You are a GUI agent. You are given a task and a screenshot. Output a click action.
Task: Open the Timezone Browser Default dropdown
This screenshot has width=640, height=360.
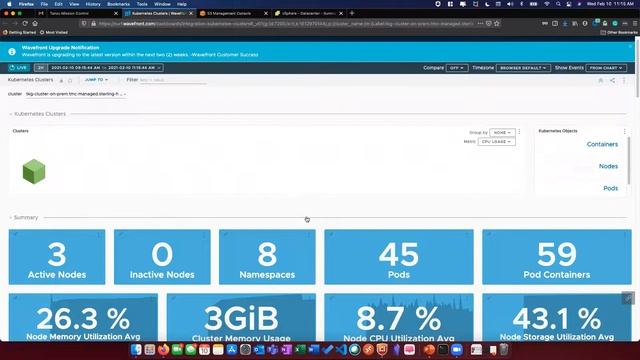523,68
